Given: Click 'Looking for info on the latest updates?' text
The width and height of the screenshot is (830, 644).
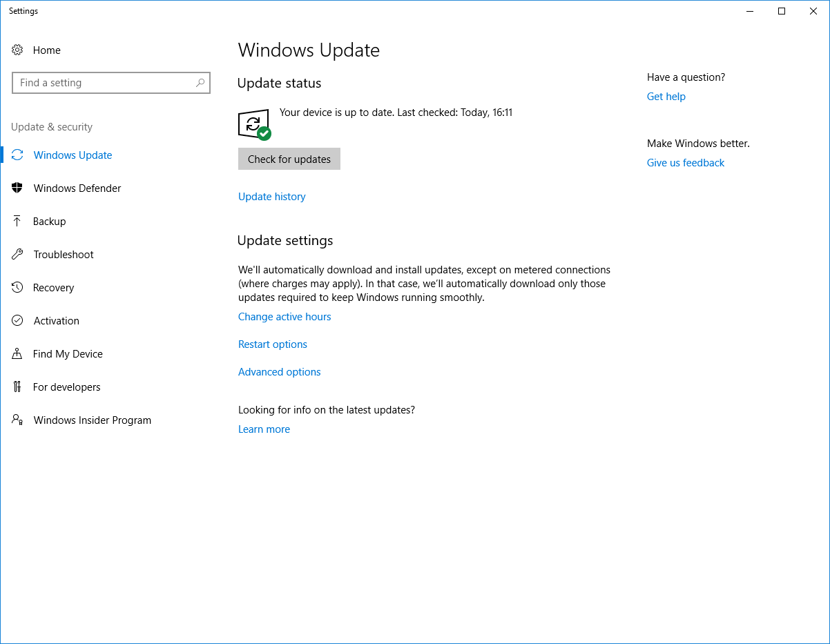Looking at the screenshot, I should click(x=327, y=410).
